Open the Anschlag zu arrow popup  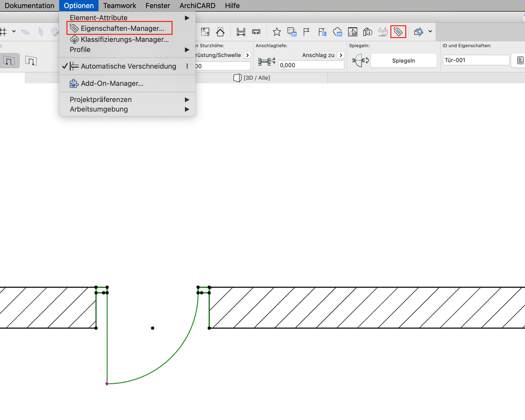[x=341, y=55]
